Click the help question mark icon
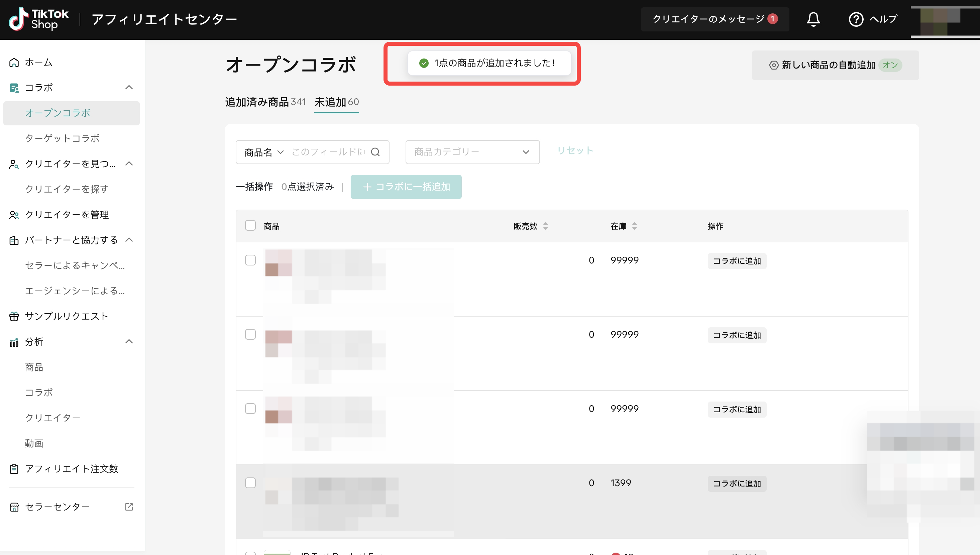Screen dimensions: 980x555 856,19
